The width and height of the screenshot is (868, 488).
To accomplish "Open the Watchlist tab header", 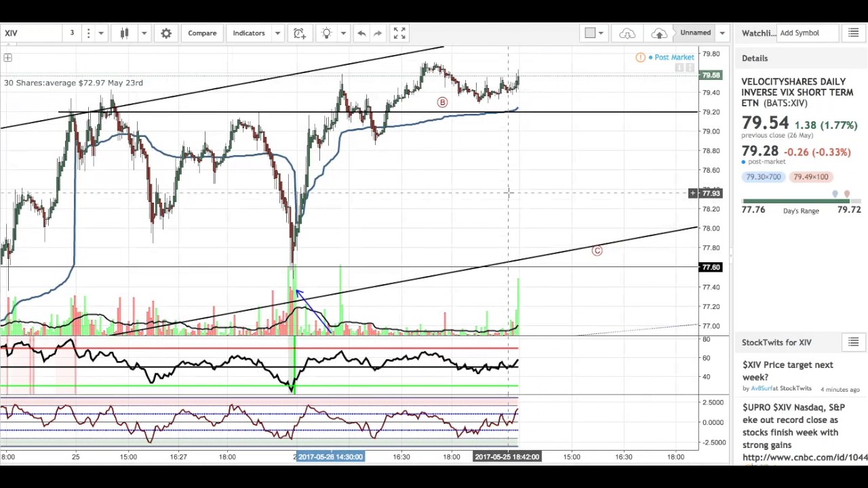I will [x=758, y=33].
